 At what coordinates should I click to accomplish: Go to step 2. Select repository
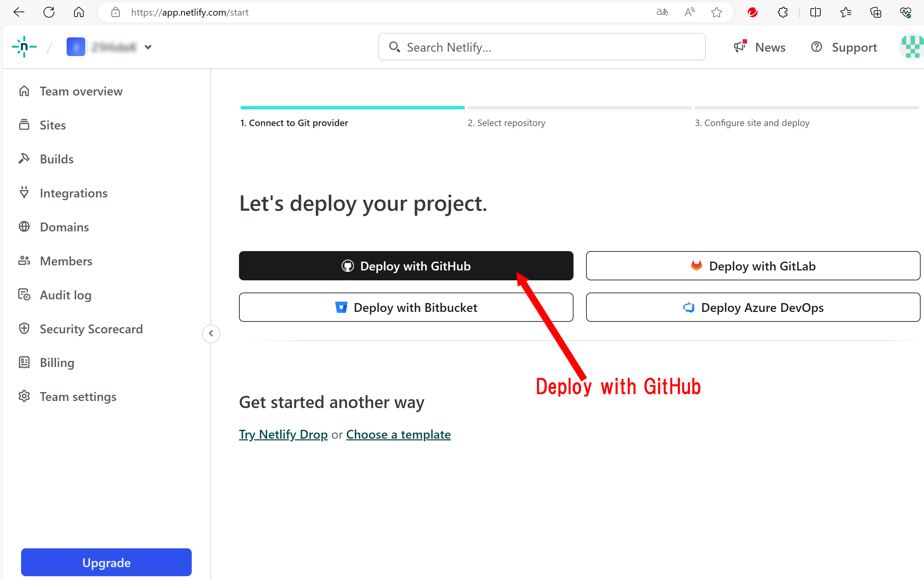tap(507, 123)
